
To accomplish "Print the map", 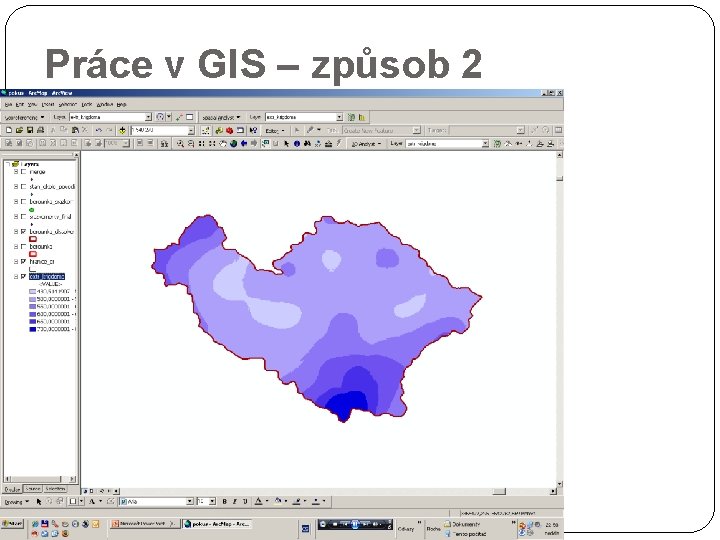I will pos(40,130).
